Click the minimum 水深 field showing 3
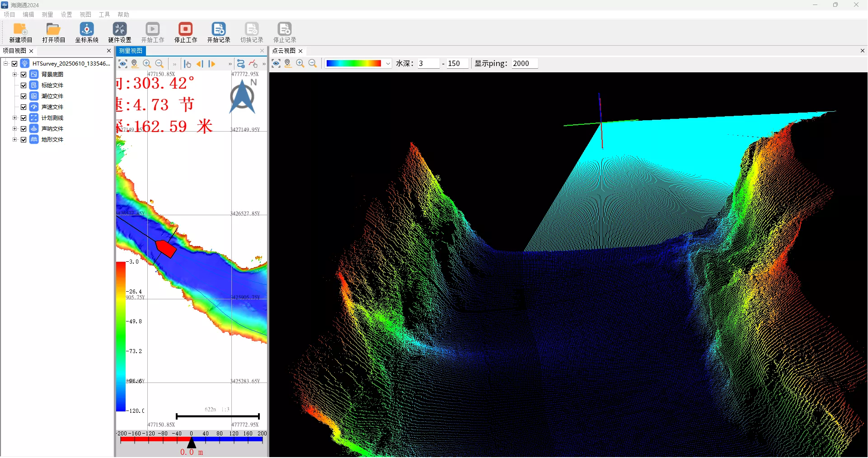The width and height of the screenshot is (868, 458). point(428,63)
